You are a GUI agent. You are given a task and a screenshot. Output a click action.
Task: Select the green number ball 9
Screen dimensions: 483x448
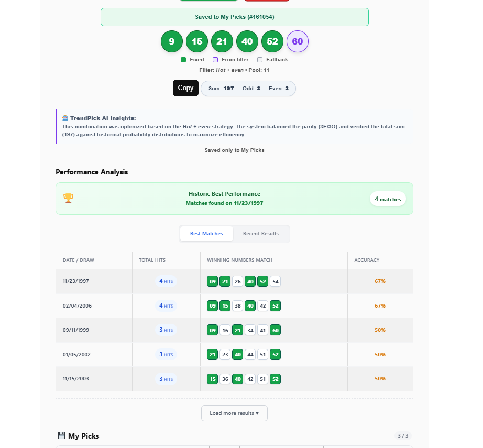(171, 41)
